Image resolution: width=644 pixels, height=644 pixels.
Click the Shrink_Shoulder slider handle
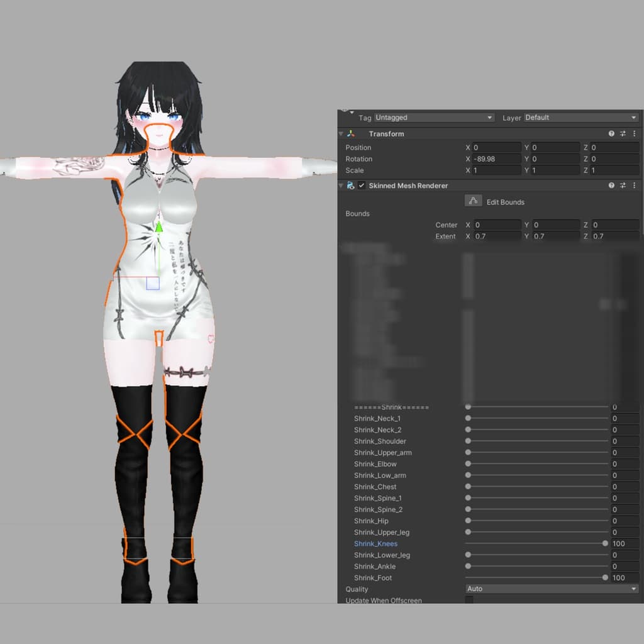(468, 441)
